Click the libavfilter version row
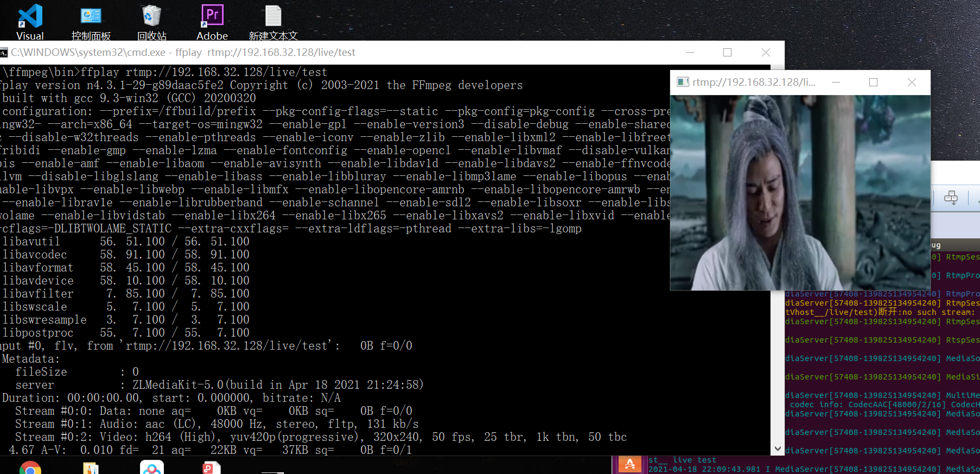The image size is (980, 474). pyautogui.click(x=125, y=294)
